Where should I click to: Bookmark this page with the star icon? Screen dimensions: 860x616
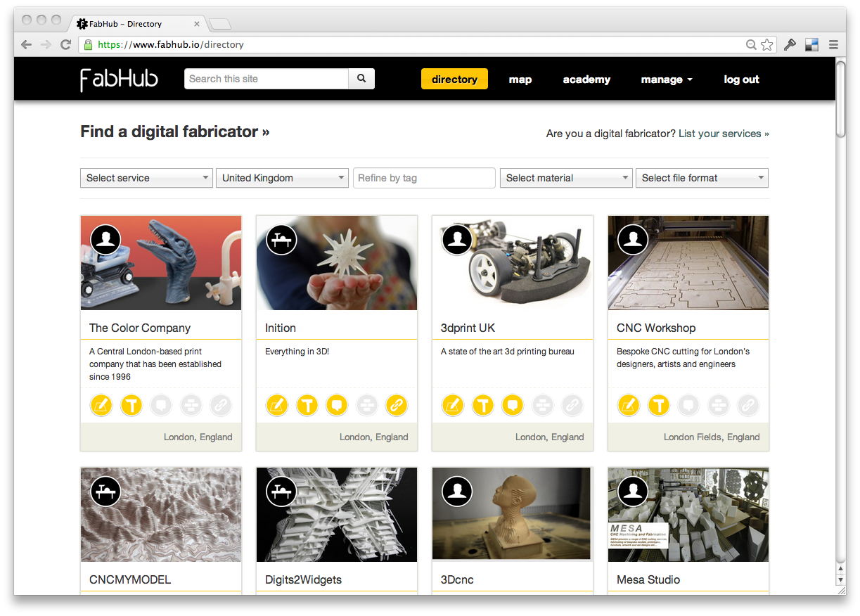click(766, 44)
